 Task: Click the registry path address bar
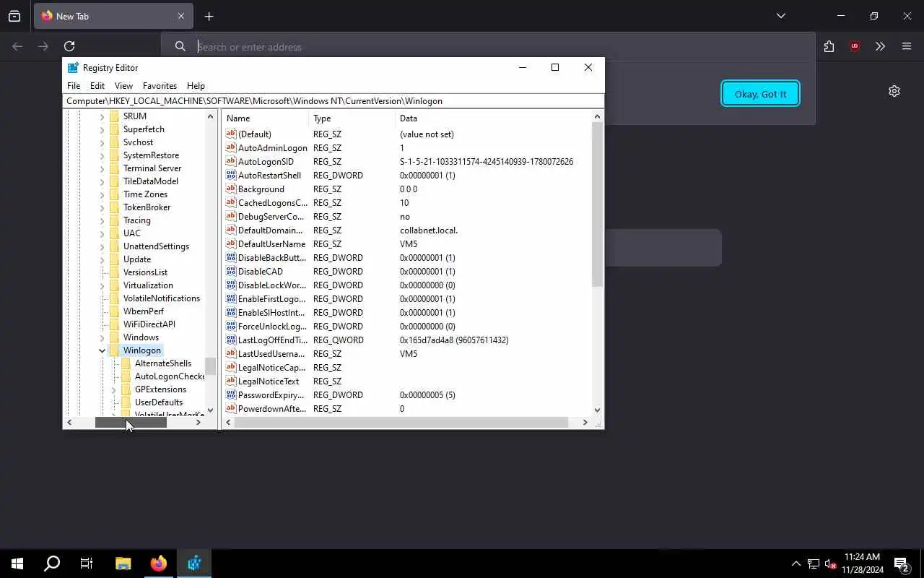pyautogui.click(x=333, y=100)
